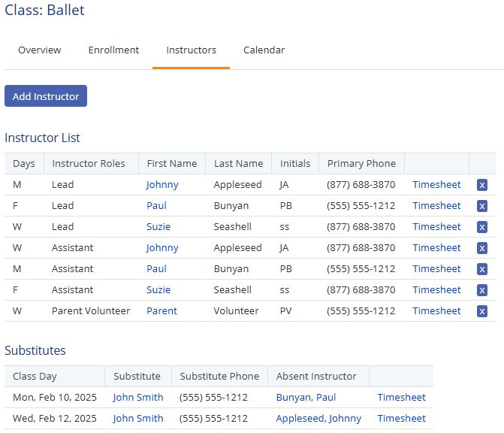Delete the Parent Volunteer instructor row

click(482, 311)
